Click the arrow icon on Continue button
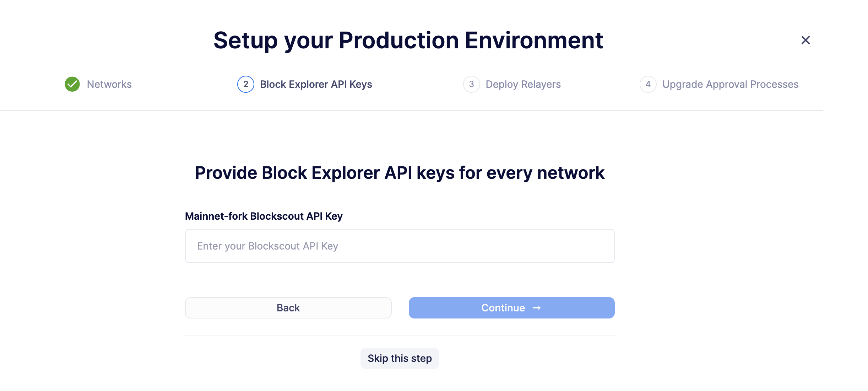This screenshot has height=391, width=868. tap(537, 308)
